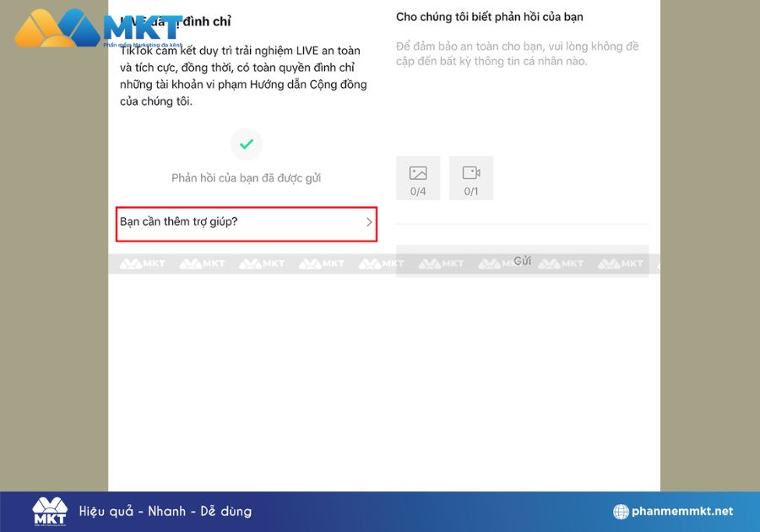The image size is (760, 532).
Task: Click the video upload icon
Action: (471, 173)
